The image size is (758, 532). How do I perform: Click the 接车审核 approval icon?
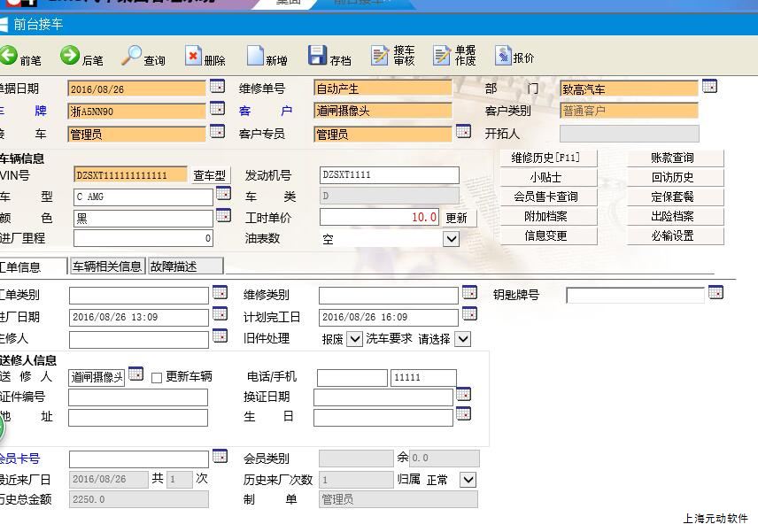tap(380, 57)
